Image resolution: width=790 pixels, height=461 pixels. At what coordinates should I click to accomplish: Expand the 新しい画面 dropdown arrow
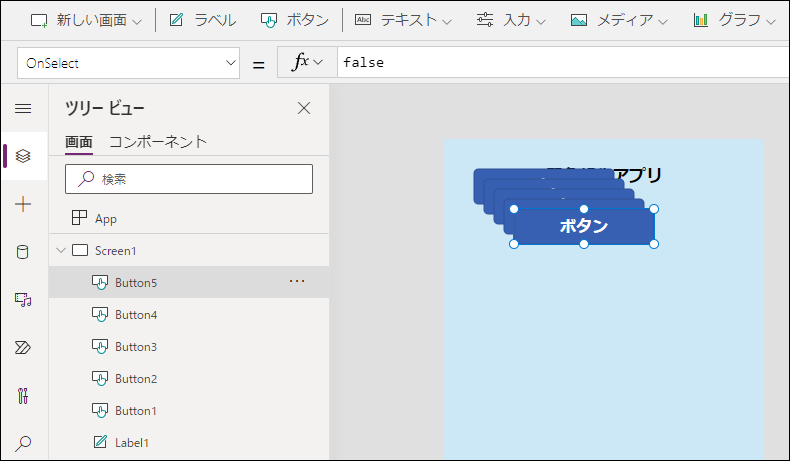click(137, 22)
